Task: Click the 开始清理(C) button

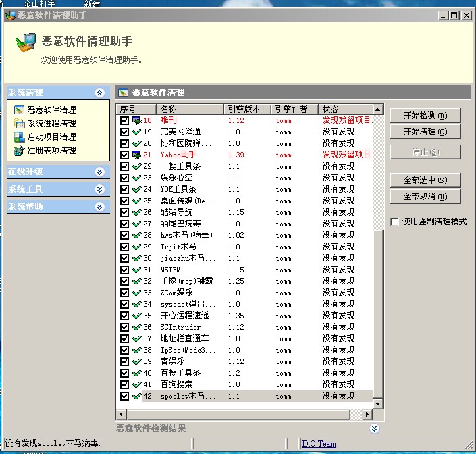Action: tap(425, 132)
